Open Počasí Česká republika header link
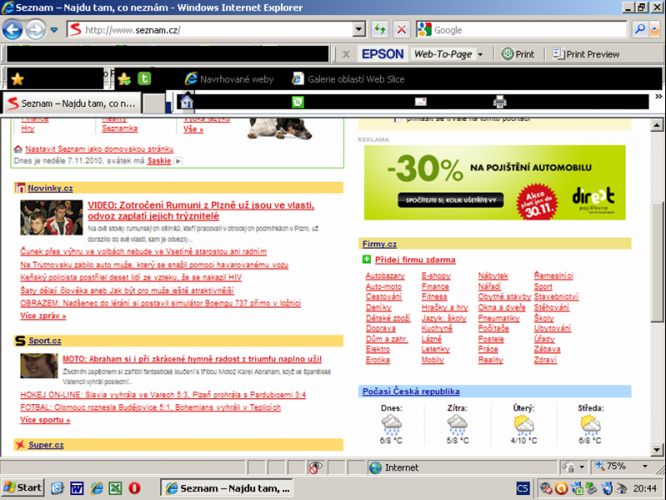The width and height of the screenshot is (666, 500). [x=411, y=391]
